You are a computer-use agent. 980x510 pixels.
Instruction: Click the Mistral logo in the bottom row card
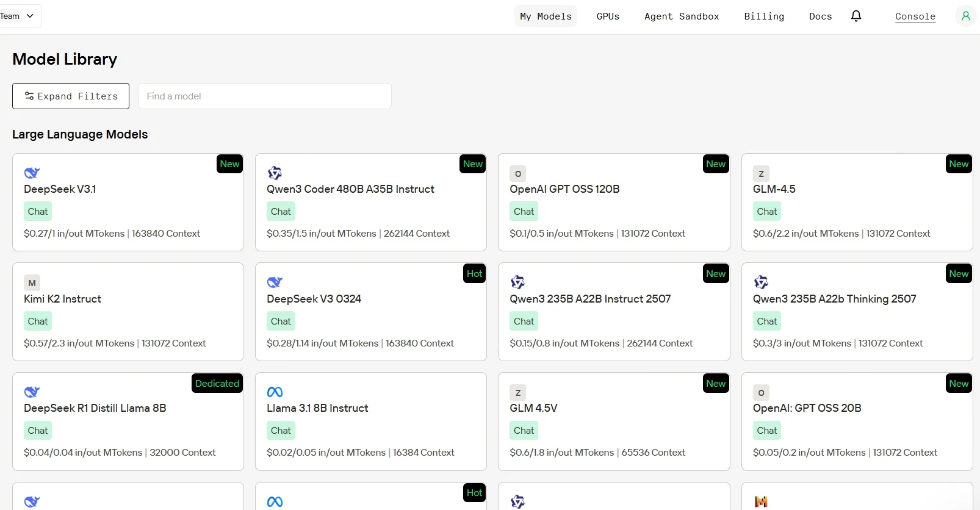(x=761, y=501)
